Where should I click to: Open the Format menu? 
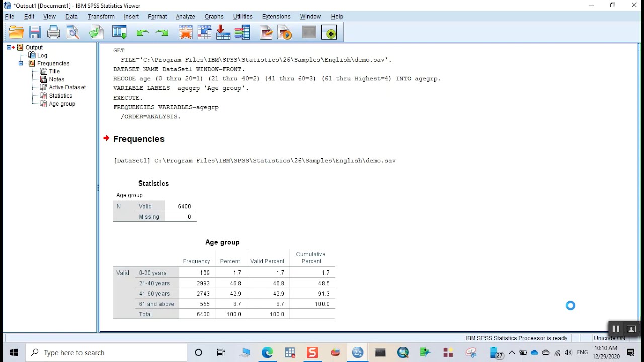(x=157, y=17)
